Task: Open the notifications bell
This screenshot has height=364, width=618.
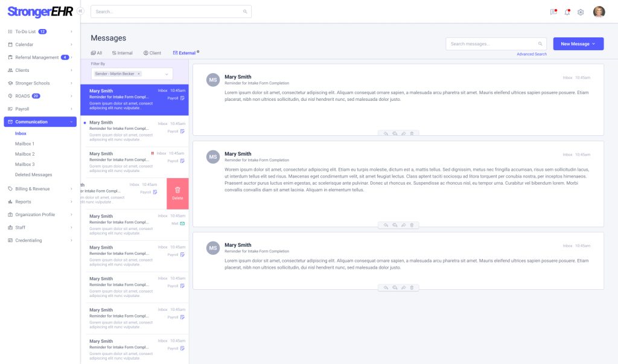Action: 567,12
